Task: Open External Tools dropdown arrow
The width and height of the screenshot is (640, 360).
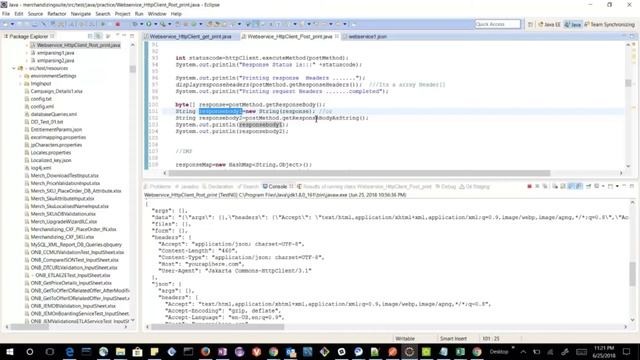Action: (x=169, y=24)
